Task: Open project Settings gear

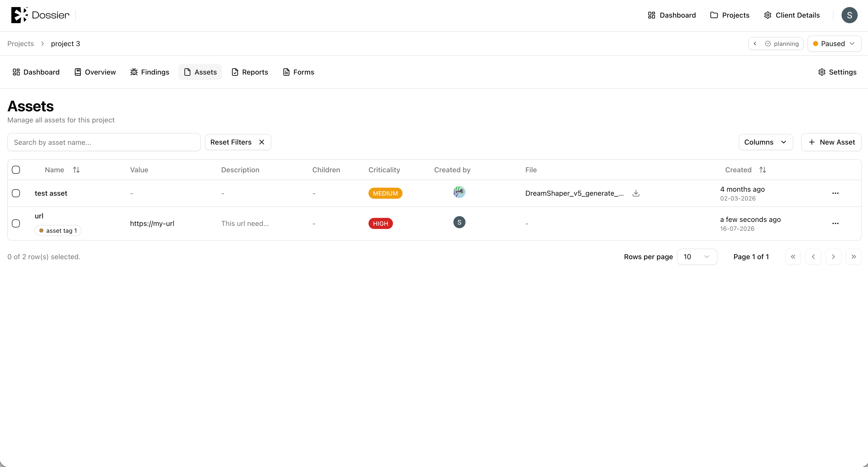Action: coord(837,72)
